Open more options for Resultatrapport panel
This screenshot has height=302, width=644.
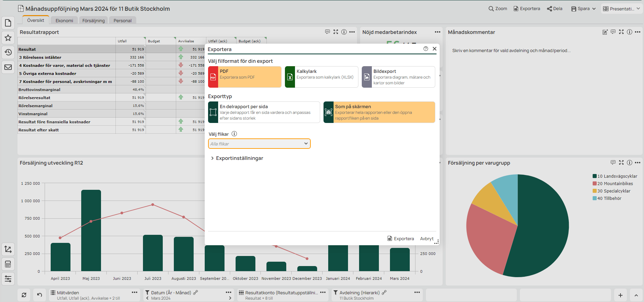click(x=352, y=32)
